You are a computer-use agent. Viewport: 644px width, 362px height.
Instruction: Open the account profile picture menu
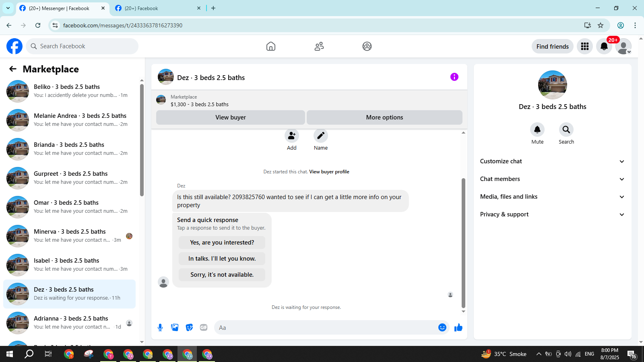click(x=623, y=46)
